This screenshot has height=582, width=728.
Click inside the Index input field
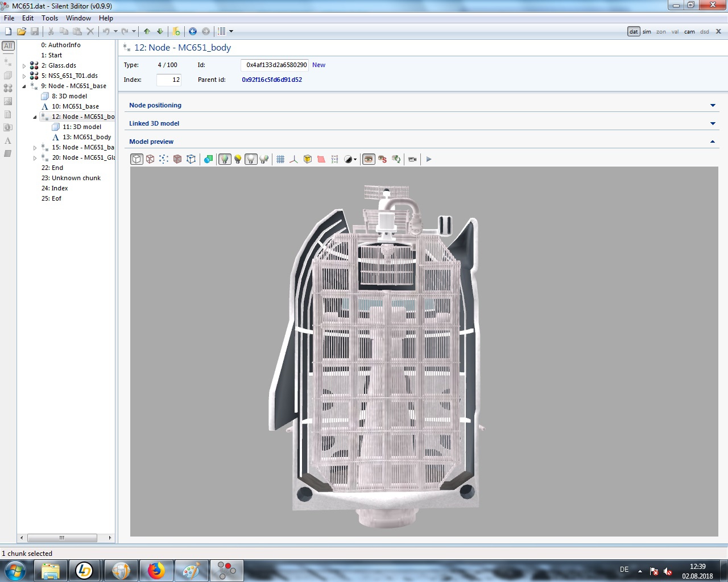point(169,80)
